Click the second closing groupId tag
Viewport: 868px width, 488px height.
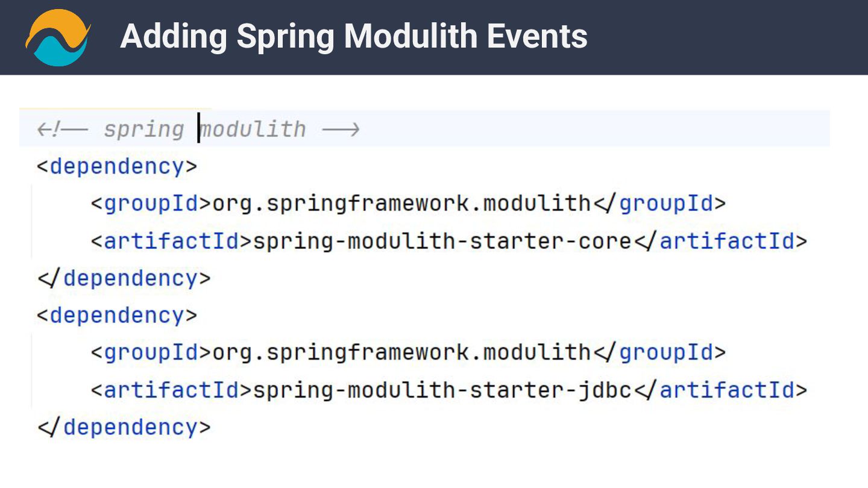coord(659,353)
